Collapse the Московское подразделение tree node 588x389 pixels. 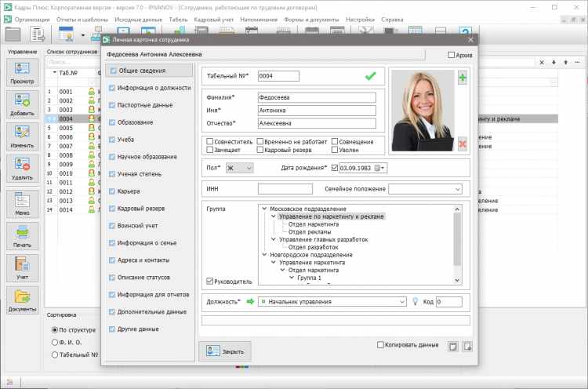pos(263,209)
